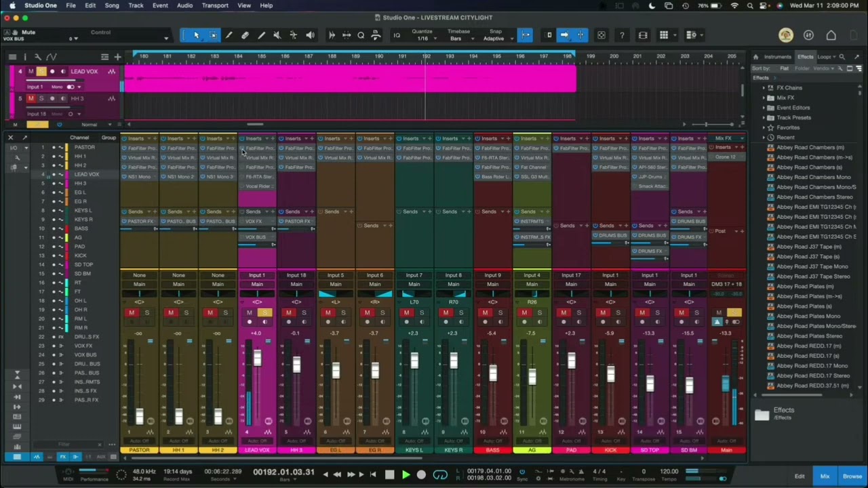This screenshot has height=488, width=868.
Task: Show automation curve icon in track header
Action: click(x=52, y=57)
